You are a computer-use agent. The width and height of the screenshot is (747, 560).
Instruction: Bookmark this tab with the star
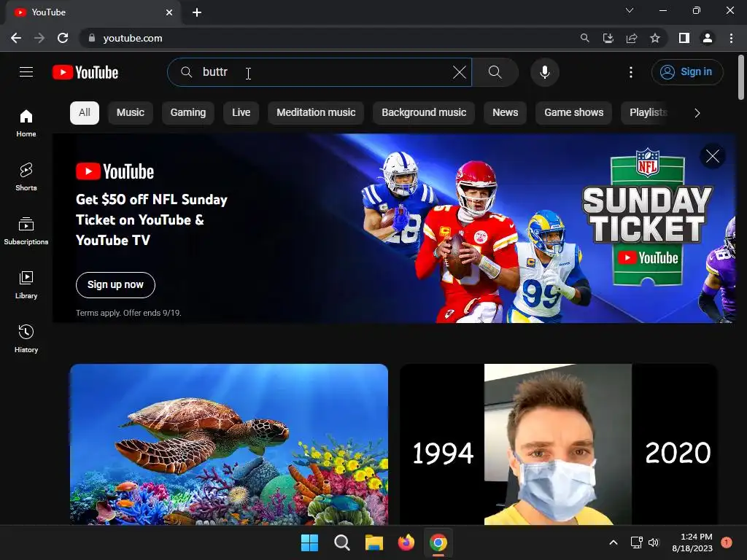click(x=655, y=38)
